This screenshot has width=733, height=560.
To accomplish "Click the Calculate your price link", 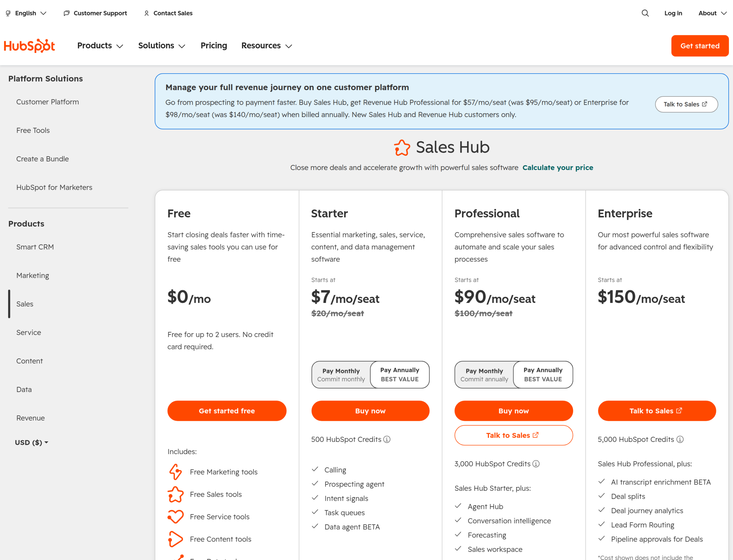I will pyautogui.click(x=558, y=168).
